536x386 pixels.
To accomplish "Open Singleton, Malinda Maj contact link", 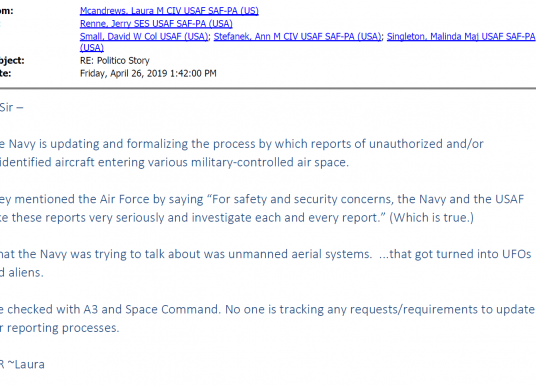I will [x=461, y=36].
